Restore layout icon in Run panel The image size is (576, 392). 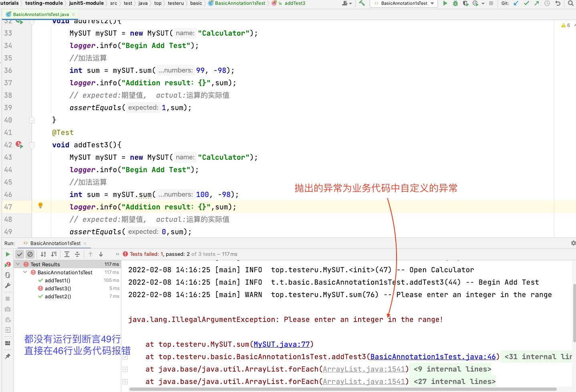coord(8,343)
